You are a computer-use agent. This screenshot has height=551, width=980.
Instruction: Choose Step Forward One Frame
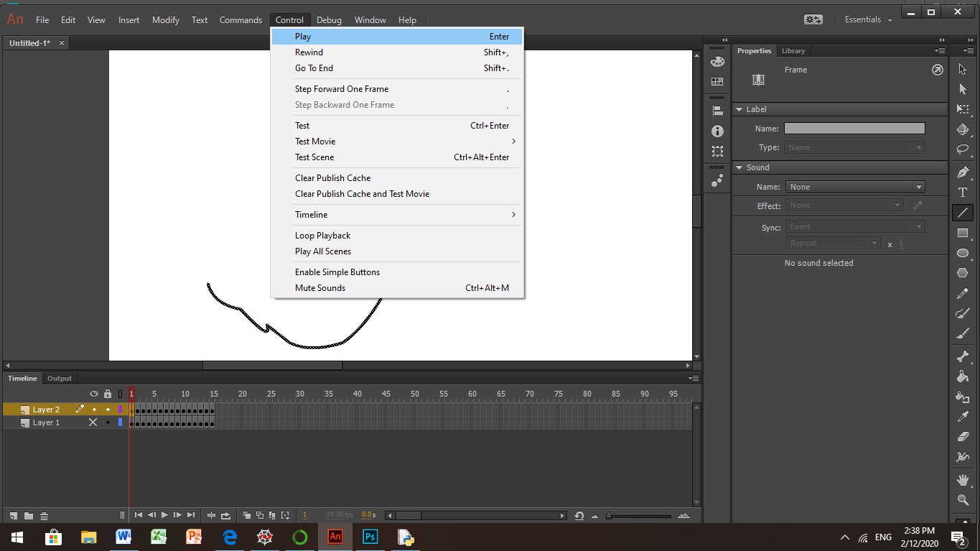point(397,89)
